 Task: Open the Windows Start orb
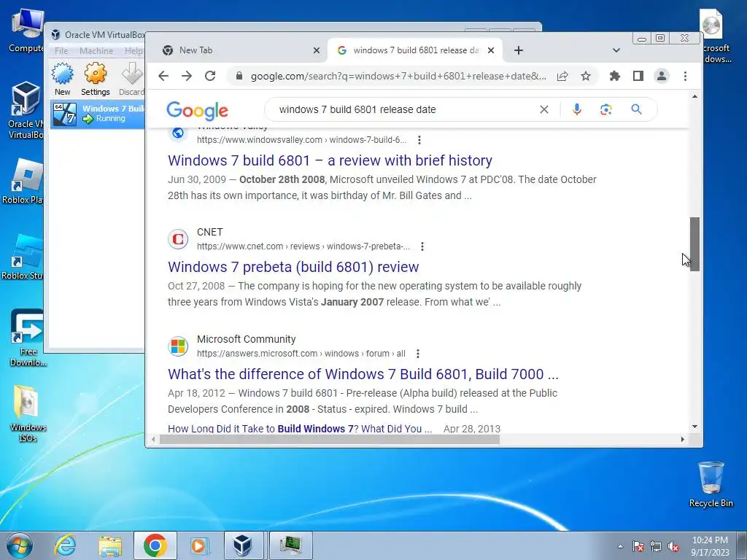(20, 545)
